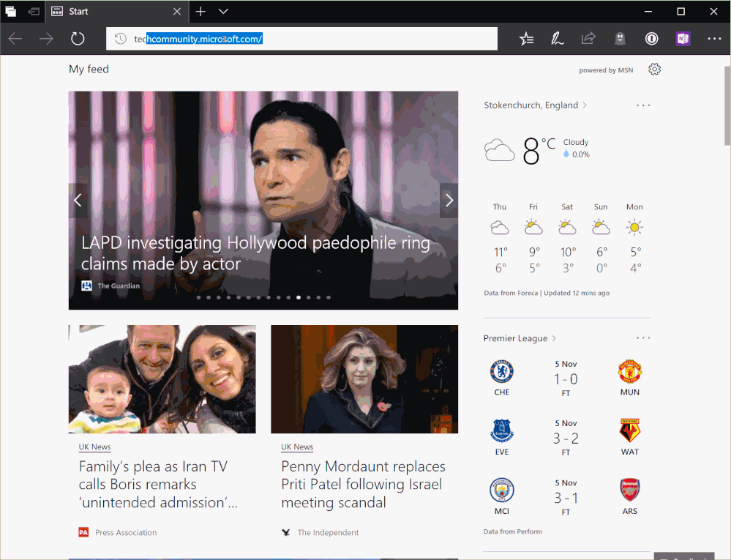
Task: Go back with the back arrow
Action: click(x=15, y=39)
